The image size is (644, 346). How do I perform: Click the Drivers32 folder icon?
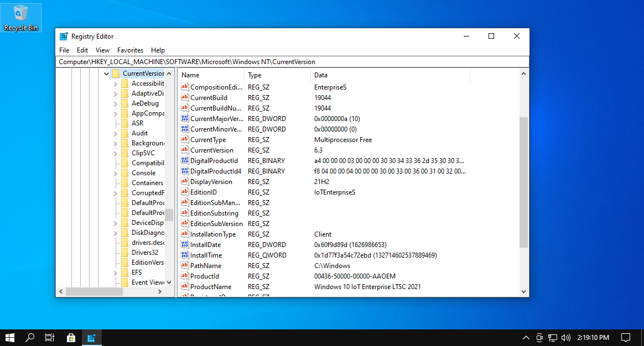coord(125,253)
